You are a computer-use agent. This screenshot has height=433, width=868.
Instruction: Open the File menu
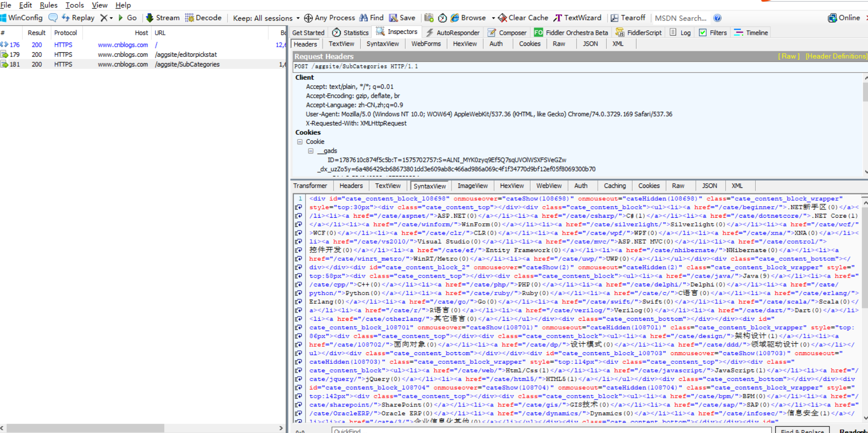pos(6,5)
